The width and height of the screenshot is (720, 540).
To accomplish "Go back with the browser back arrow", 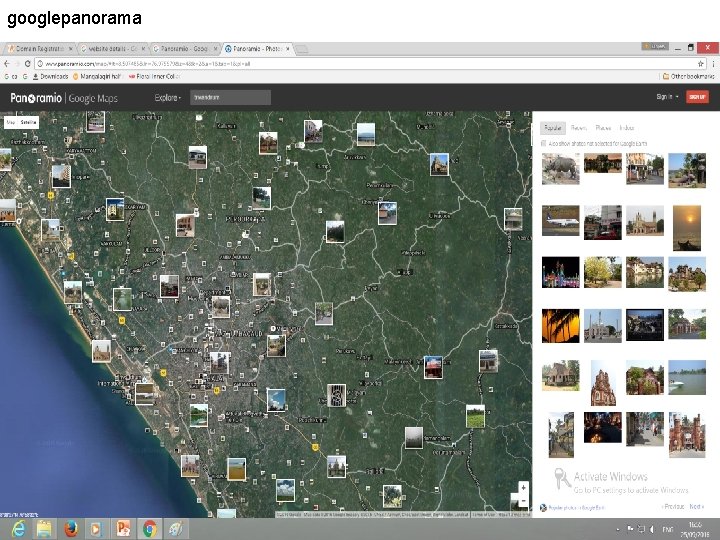I will coord(6,63).
